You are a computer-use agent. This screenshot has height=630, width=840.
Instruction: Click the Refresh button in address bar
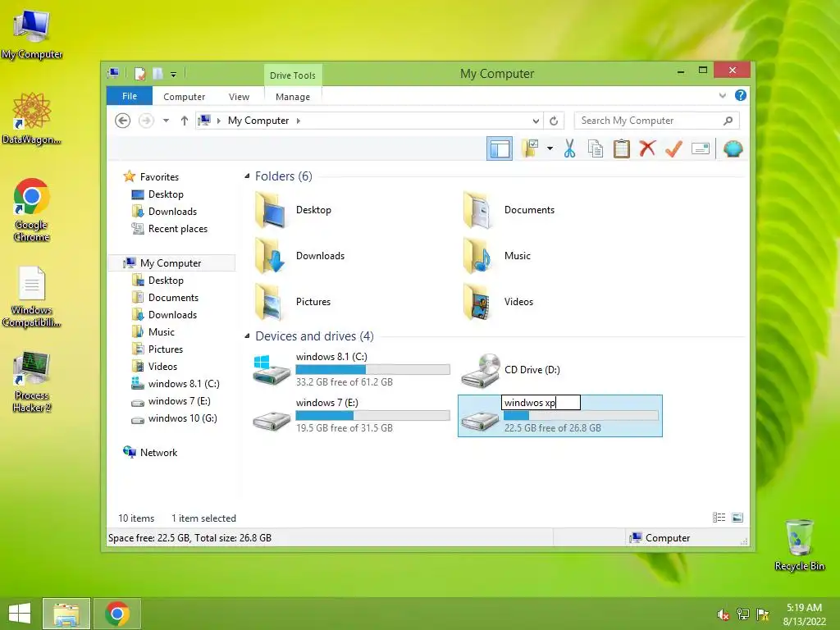coord(554,121)
